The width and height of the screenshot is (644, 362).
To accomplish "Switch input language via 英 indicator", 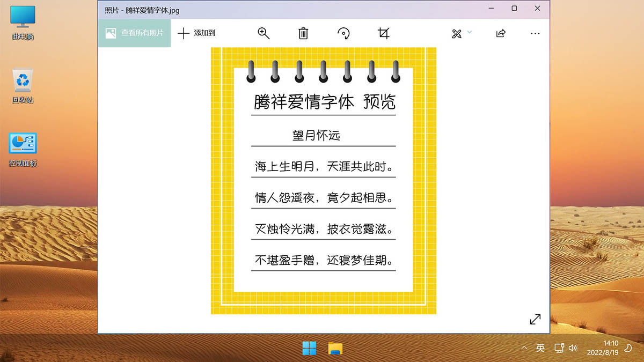I will tap(540, 348).
